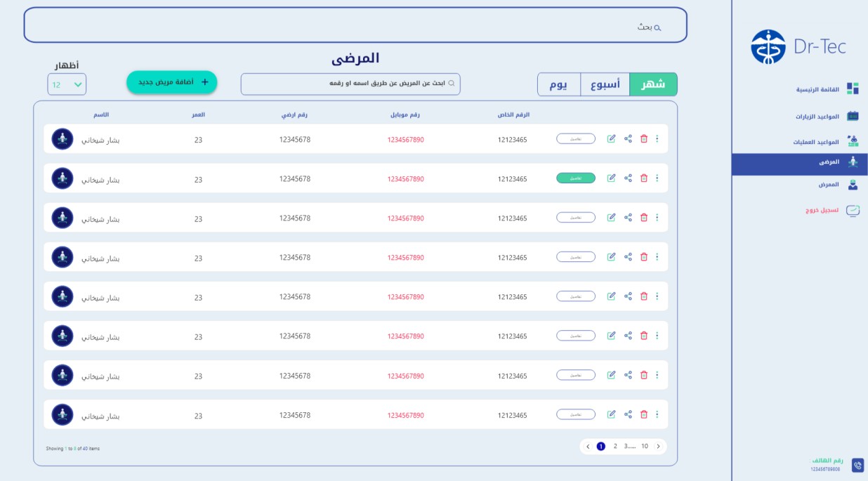Switch filter to أسبوع (week)
The height and width of the screenshot is (481, 868).
(605, 84)
